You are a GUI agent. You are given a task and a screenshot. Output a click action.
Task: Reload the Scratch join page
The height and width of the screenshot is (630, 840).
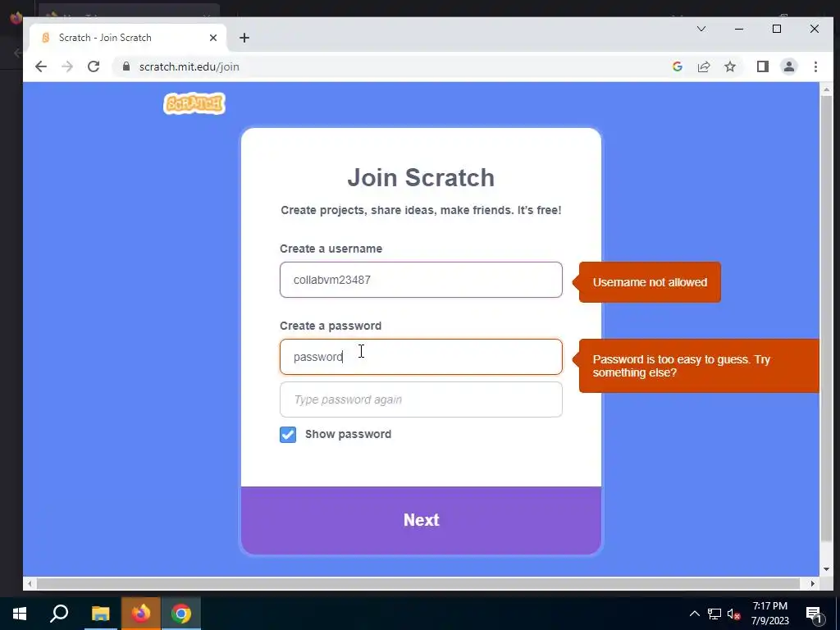pos(94,66)
